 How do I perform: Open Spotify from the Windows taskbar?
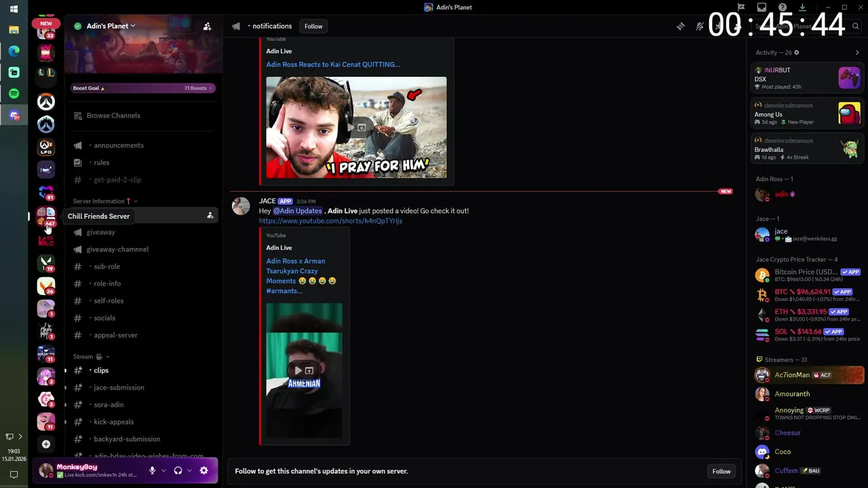[14, 94]
